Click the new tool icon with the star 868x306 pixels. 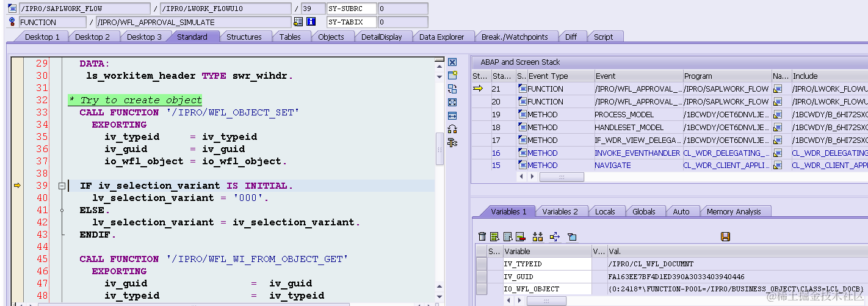coord(452,75)
